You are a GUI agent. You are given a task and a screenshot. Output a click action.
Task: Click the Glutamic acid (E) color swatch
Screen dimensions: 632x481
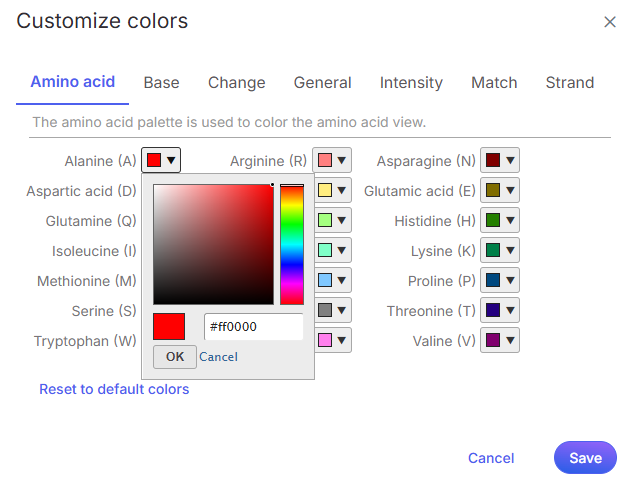(x=500, y=190)
